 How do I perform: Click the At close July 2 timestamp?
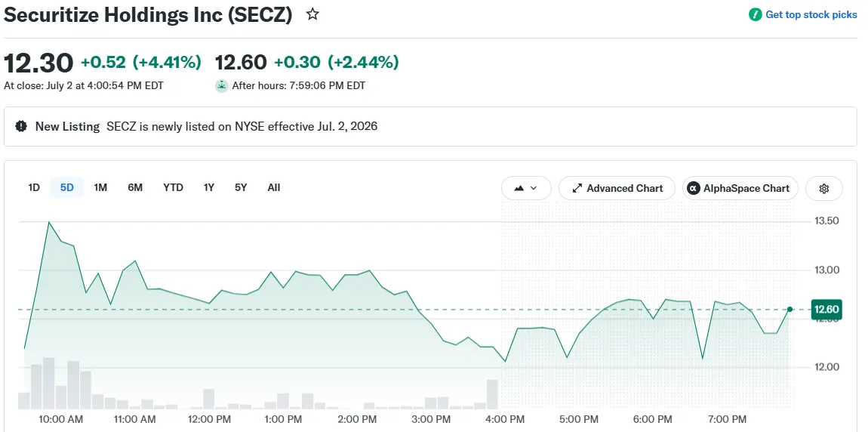(x=84, y=86)
